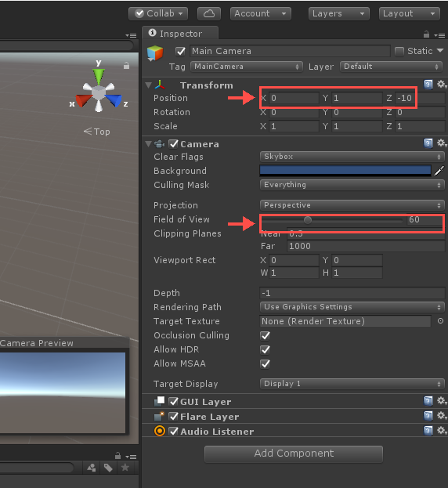Open the Transform gear settings menu
448x488 pixels.
[442, 85]
